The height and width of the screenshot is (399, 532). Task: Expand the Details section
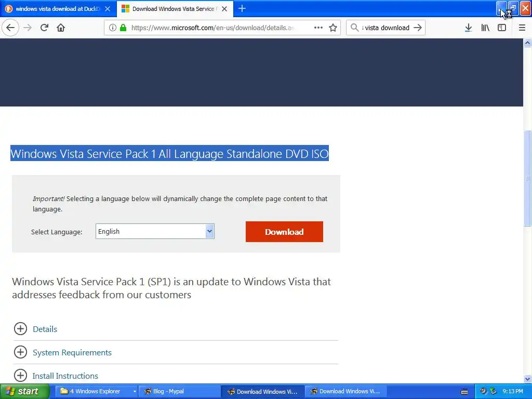tap(20, 328)
